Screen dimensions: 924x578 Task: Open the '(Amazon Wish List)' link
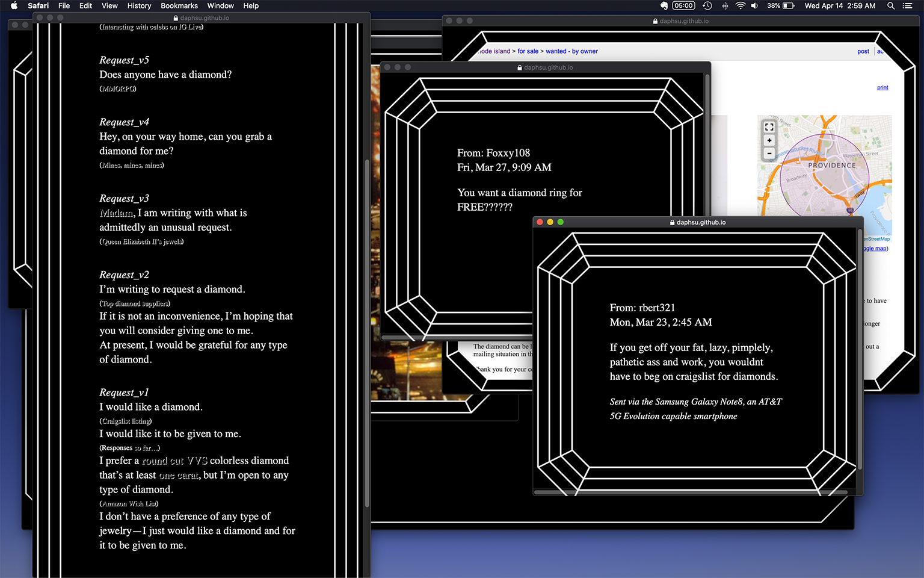[129, 503]
